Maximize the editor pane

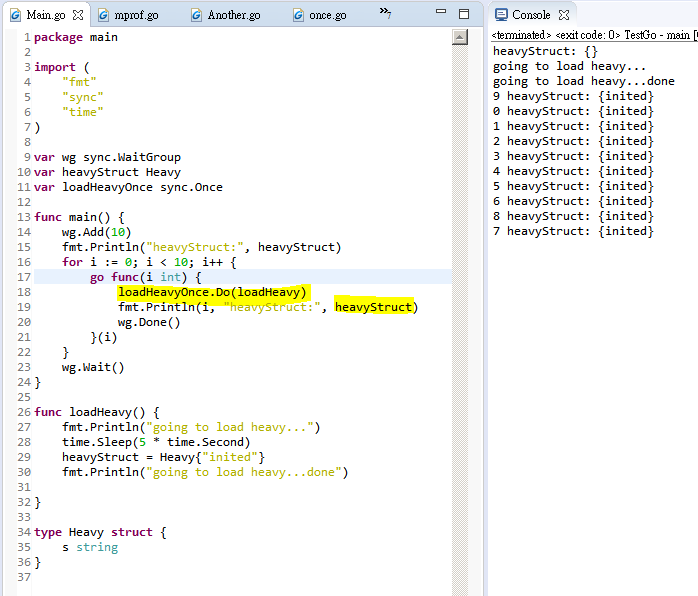tap(463, 14)
